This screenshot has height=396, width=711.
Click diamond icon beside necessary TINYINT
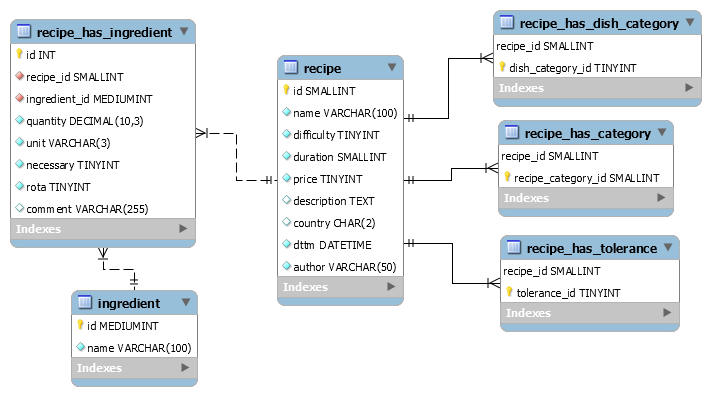[x=19, y=164]
